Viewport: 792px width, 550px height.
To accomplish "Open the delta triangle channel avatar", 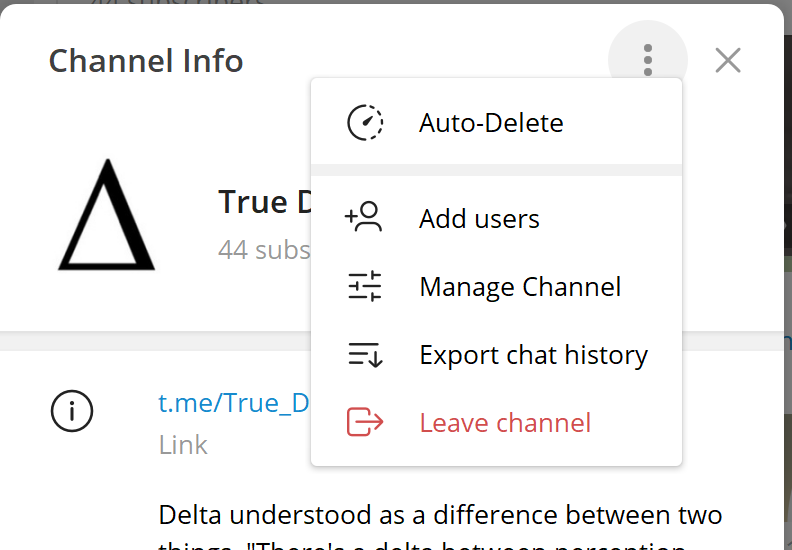I will (x=107, y=215).
